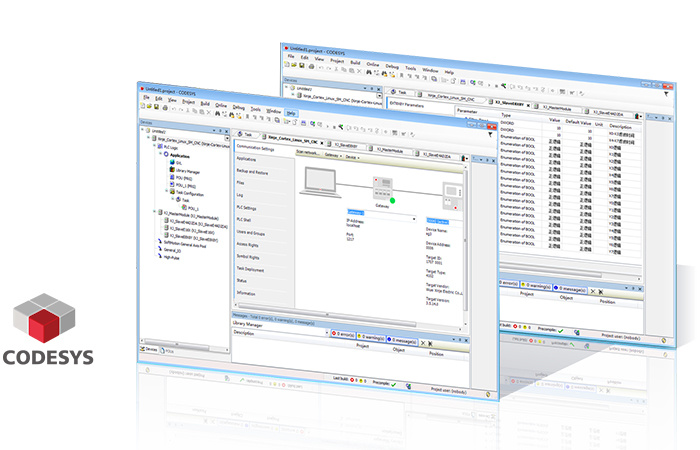Open Access Rights page
The image size is (700, 450).
[247, 245]
